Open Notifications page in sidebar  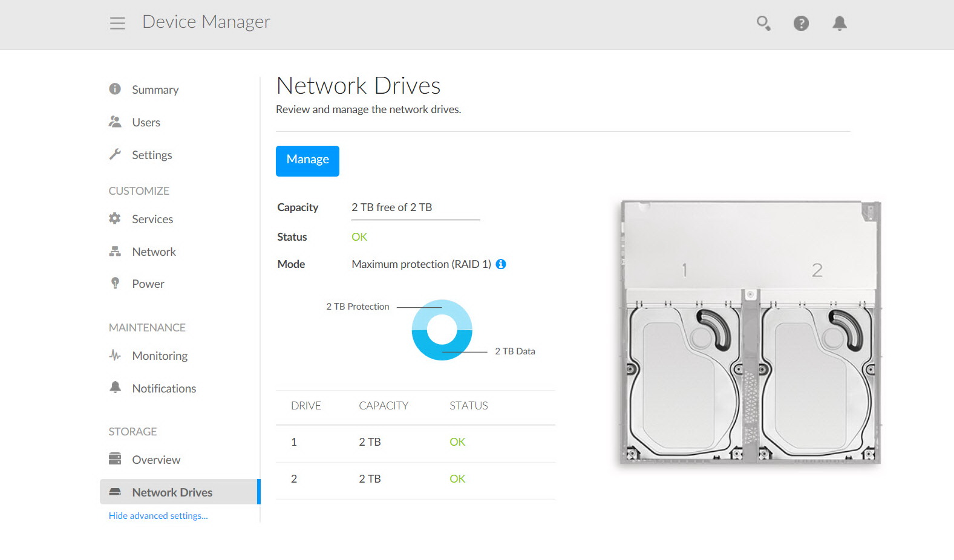[x=164, y=388]
